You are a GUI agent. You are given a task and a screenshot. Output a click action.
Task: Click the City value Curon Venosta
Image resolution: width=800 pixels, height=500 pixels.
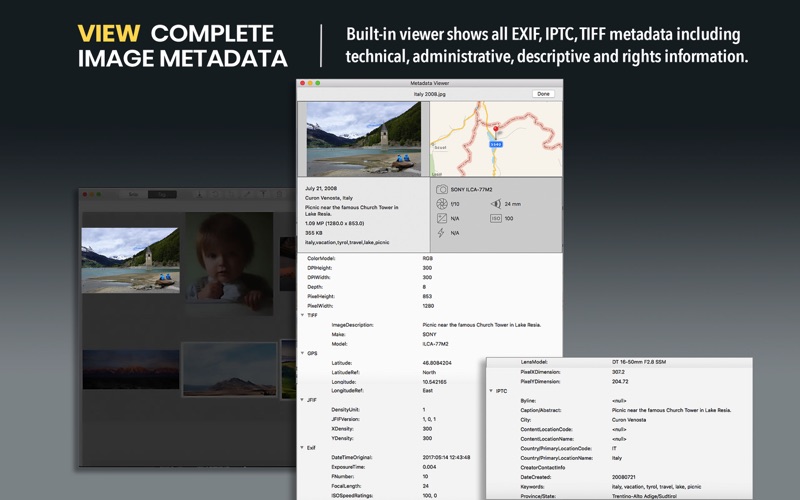tap(629, 420)
